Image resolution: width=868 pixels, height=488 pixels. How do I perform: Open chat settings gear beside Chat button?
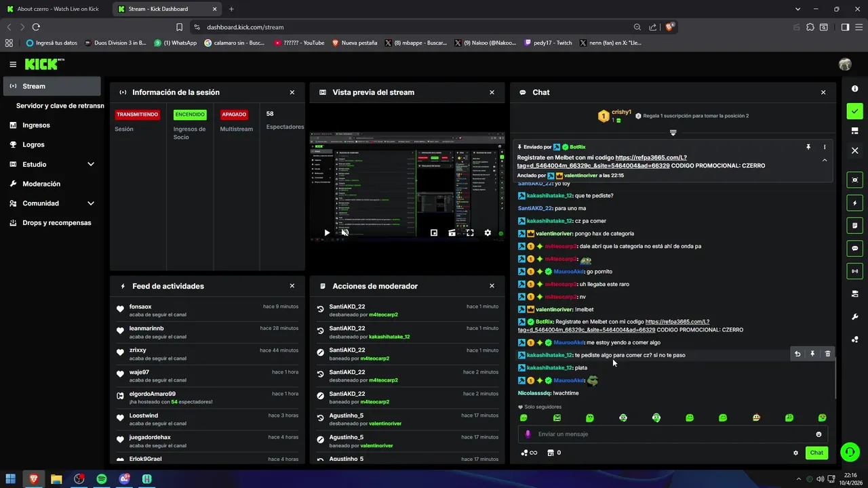(x=795, y=453)
